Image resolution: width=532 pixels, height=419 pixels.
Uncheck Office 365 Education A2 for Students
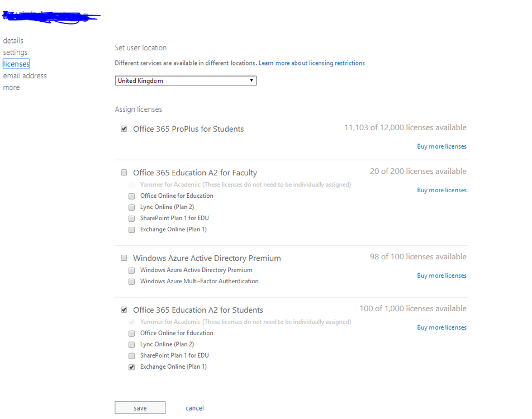[x=124, y=310]
